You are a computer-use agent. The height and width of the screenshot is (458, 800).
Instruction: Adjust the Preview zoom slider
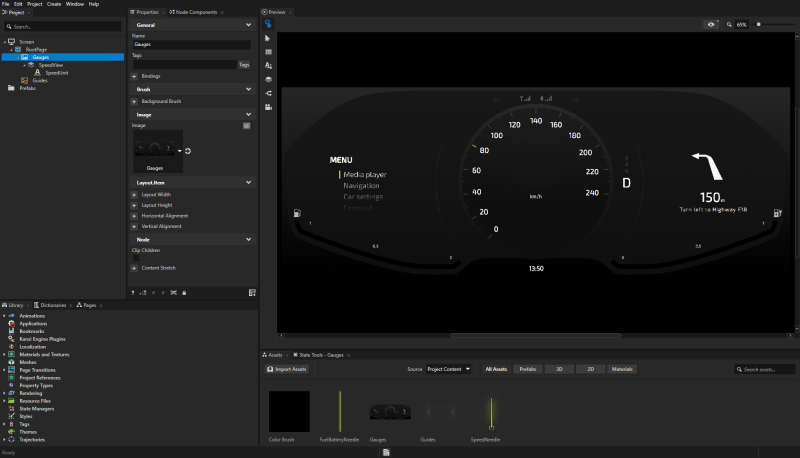click(759, 24)
